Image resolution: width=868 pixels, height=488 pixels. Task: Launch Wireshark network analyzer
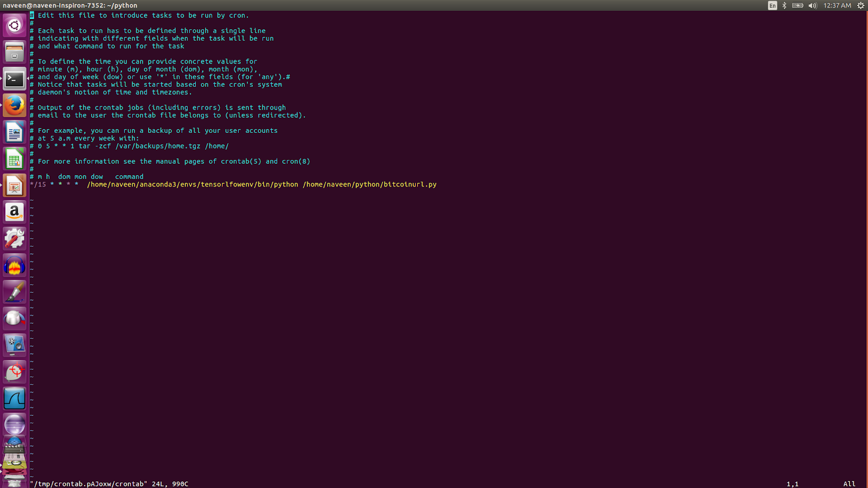[14, 398]
